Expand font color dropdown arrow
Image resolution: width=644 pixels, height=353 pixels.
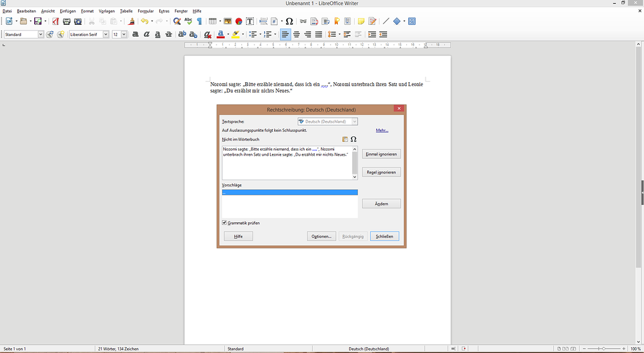[228, 34]
